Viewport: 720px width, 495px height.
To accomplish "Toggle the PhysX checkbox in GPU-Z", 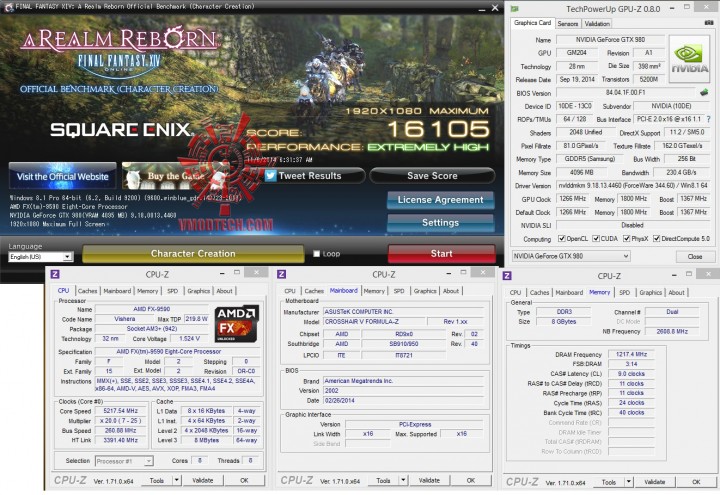I will [x=626, y=238].
